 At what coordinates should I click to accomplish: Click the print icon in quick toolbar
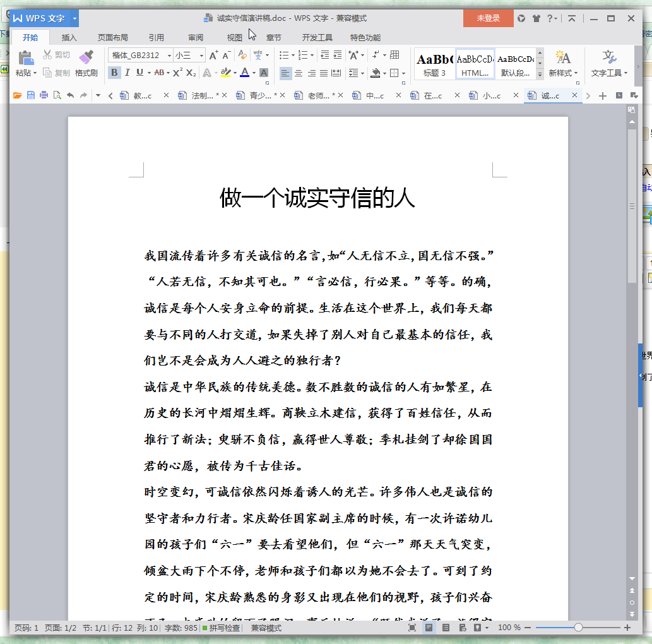[44, 96]
